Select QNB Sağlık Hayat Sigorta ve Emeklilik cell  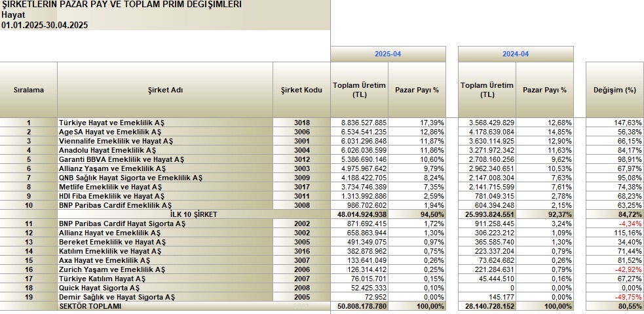(x=165, y=178)
